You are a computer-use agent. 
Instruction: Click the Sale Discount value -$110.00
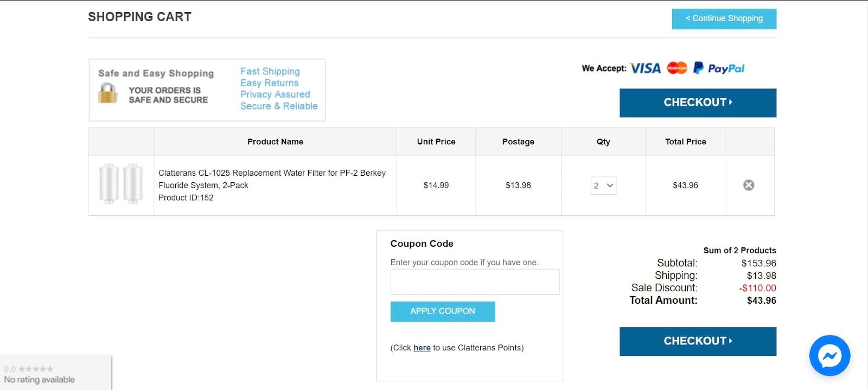pyautogui.click(x=757, y=289)
